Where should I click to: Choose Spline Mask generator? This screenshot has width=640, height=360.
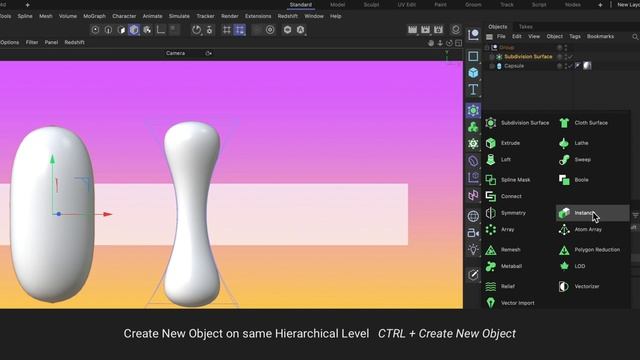pos(508,180)
